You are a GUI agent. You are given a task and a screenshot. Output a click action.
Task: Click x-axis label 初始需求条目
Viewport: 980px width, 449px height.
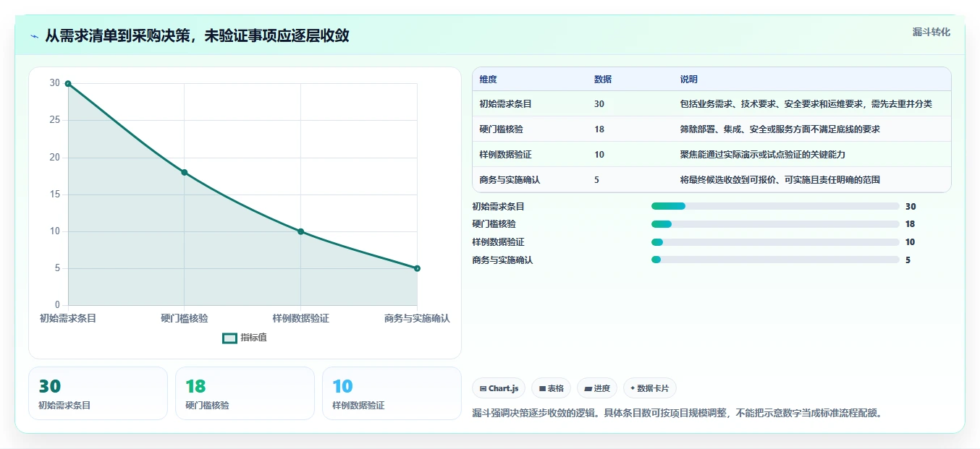68,318
